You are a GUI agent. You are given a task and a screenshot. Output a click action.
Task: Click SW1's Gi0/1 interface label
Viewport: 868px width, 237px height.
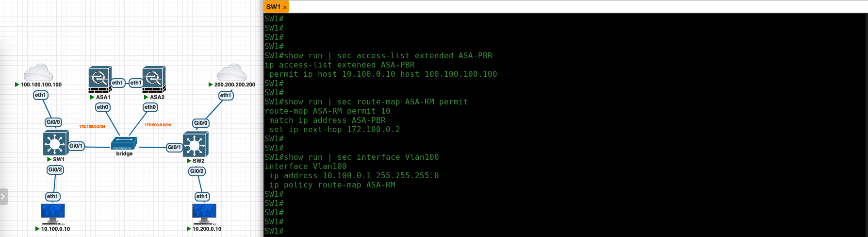point(76,146)
